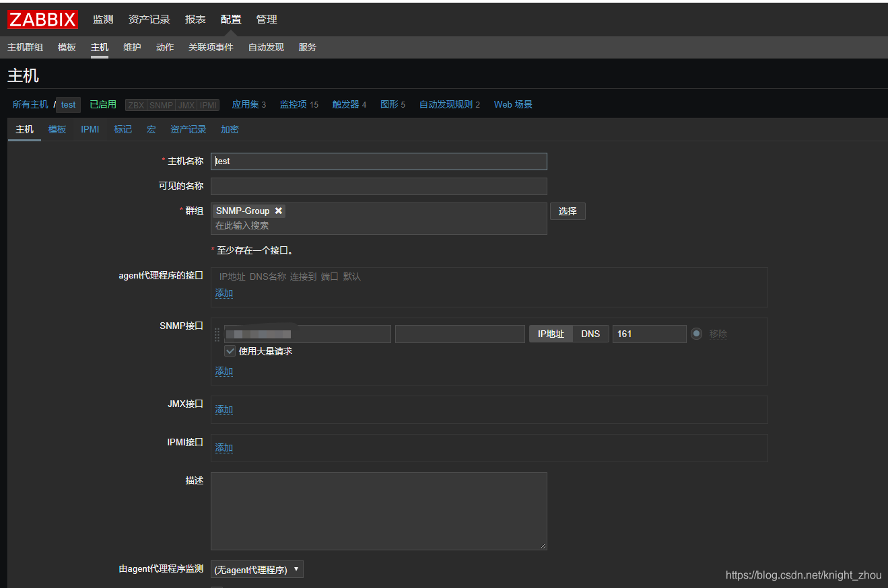Open 图形 5 link
The image size is (888, 588).
pyautogui.click(x=392, y=104)
